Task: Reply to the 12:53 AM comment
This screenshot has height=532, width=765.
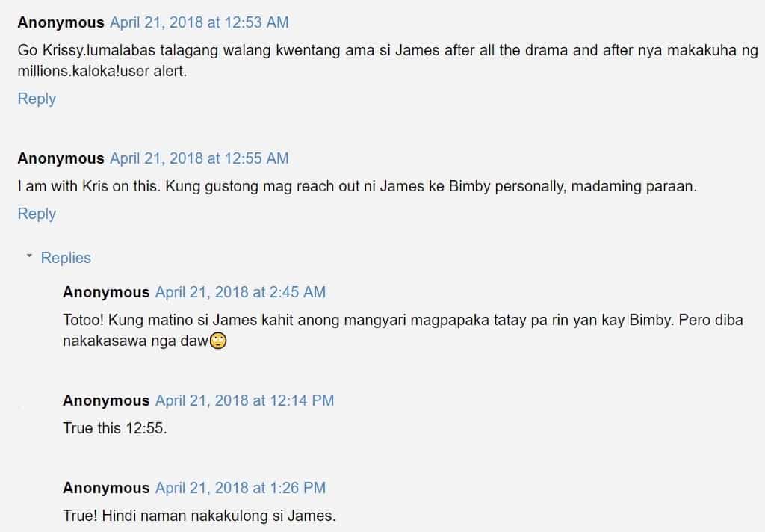Action: click(x=37, y=99)
